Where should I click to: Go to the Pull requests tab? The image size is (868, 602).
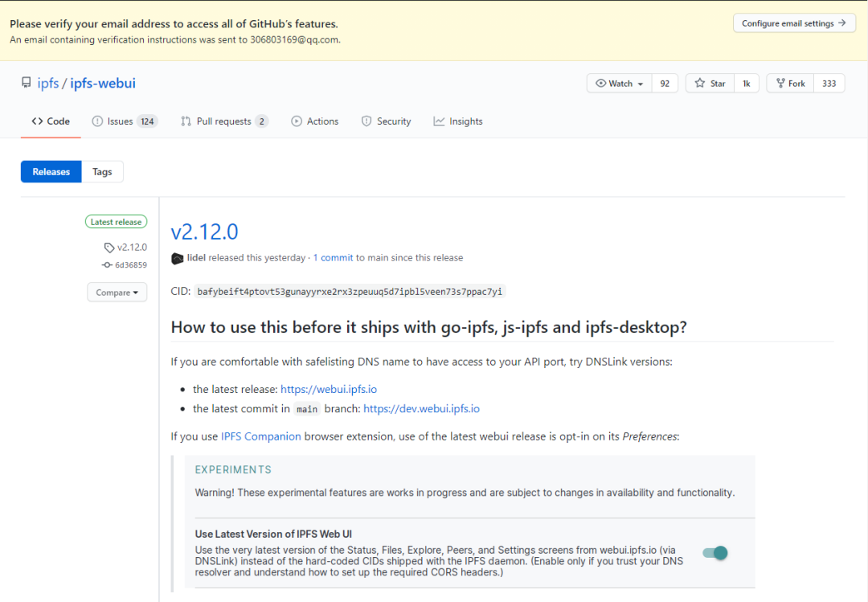pyautogui.click(x=223, y=121)
